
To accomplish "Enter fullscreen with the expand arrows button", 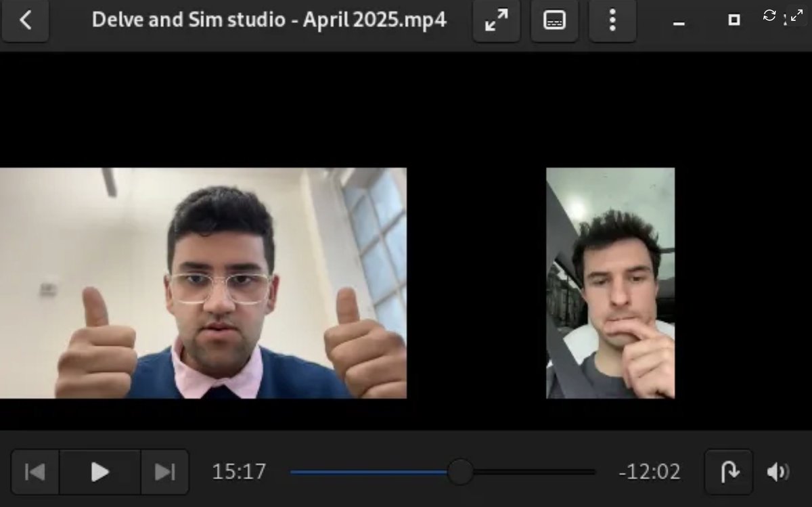I will (x=497, y=20).
